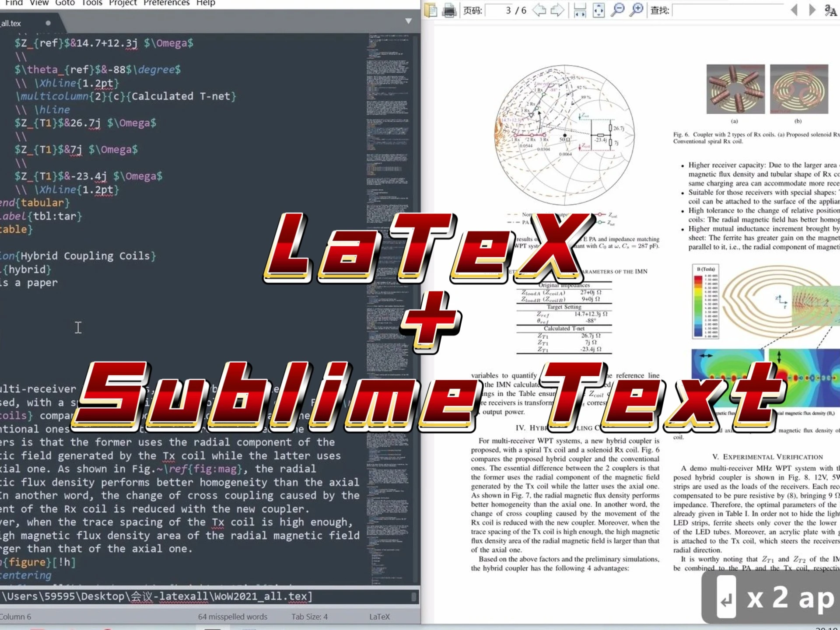Click the 64 misspelled words status
The width and height of the screenshot is (840, 630).
pyautogui.click(x=232, y=616)
